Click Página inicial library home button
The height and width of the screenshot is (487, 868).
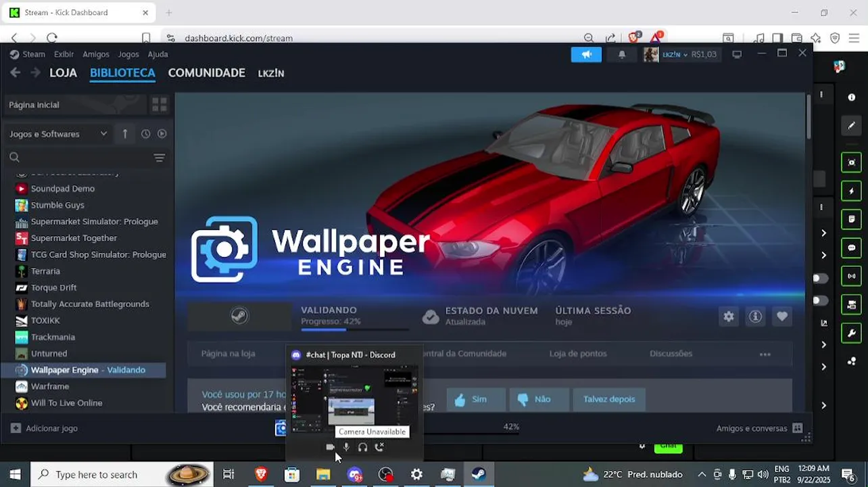click(74, 105)
